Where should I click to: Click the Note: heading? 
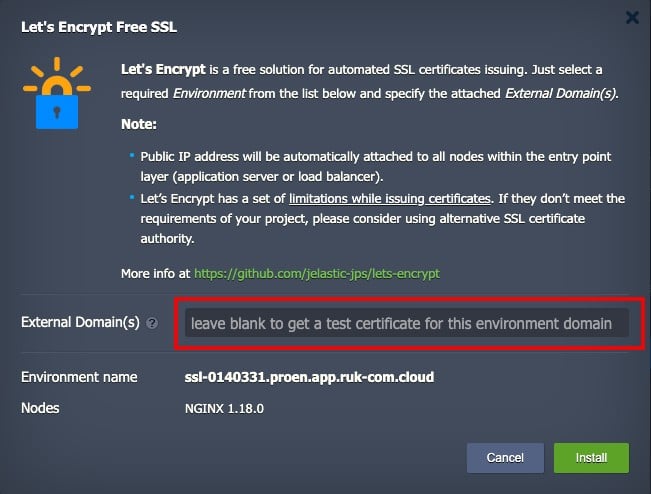(139, 124)
